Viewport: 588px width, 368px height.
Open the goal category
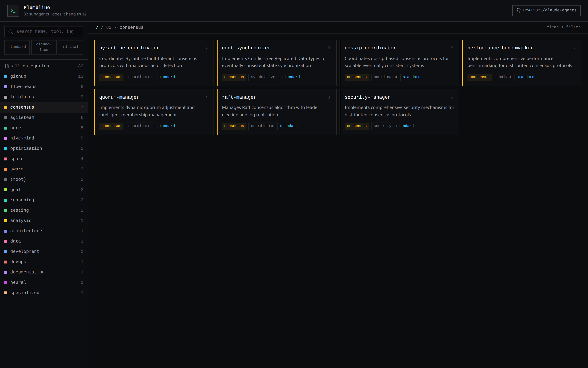44,190
